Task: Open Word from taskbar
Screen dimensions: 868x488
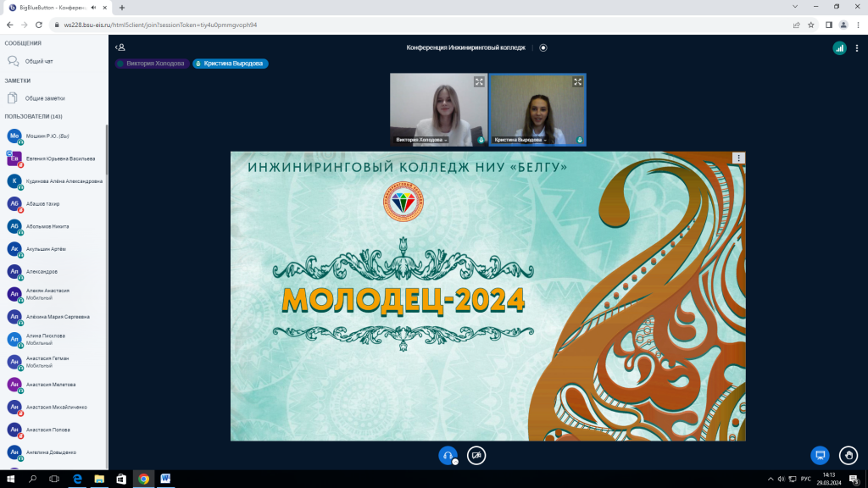Action: pos(165,480)
